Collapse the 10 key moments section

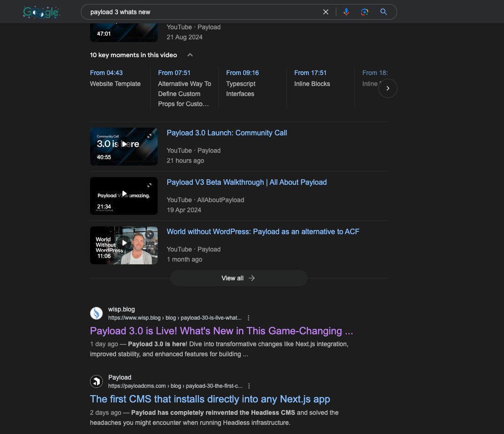[190, 55]
